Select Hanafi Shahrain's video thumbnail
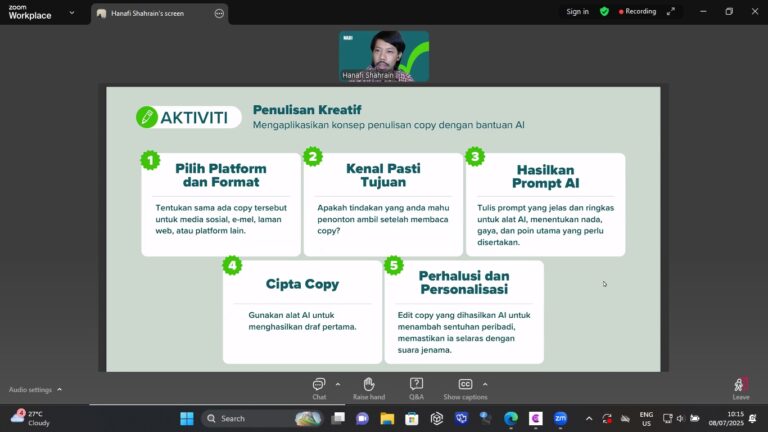Image resolution: width=768 pixels, height=432 pixels. (x=384, y=56)
